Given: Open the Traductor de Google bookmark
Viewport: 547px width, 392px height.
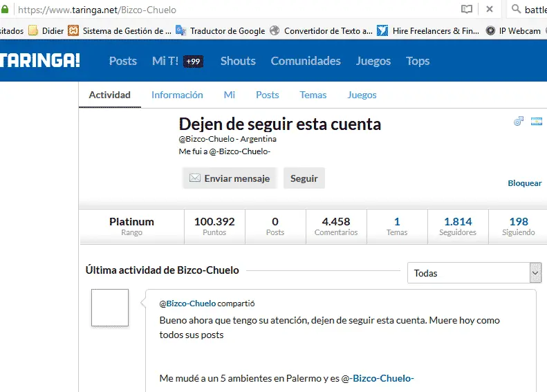Looking at the screenshot, I should (221, 30).
